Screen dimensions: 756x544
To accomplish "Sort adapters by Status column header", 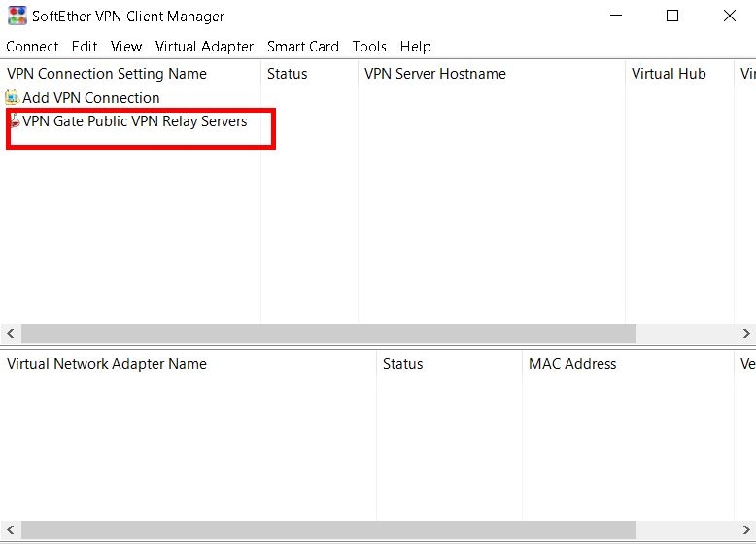I will click(x=449, y=364).
